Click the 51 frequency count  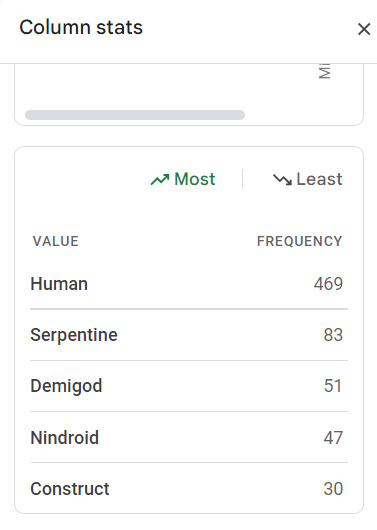[x=333, y=386]
